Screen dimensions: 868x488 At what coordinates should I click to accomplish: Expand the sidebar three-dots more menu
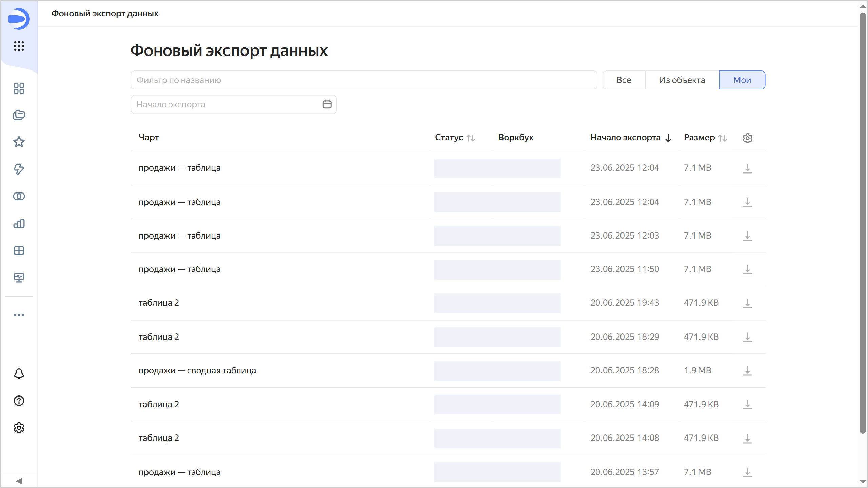(19, 315)
